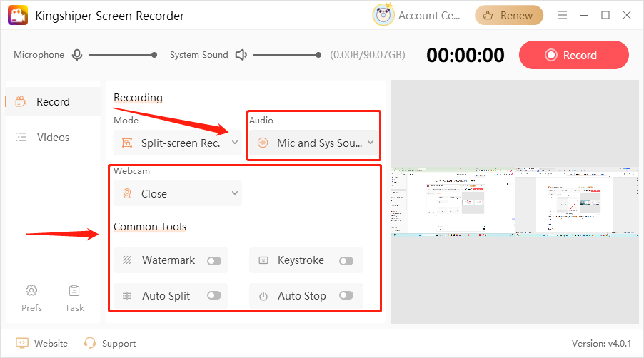Toggle the Auto Stop switch
The height and width of the screenshot is (358, 644).
click(x=346, y=296)
